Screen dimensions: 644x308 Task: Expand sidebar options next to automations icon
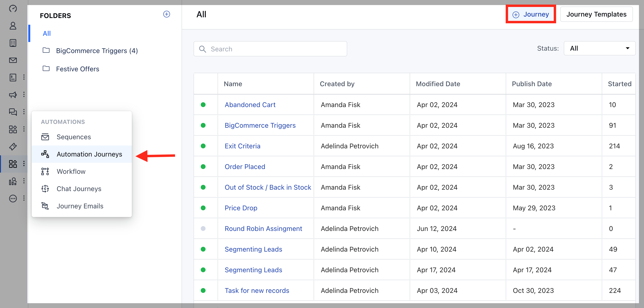tap(24, 164)
